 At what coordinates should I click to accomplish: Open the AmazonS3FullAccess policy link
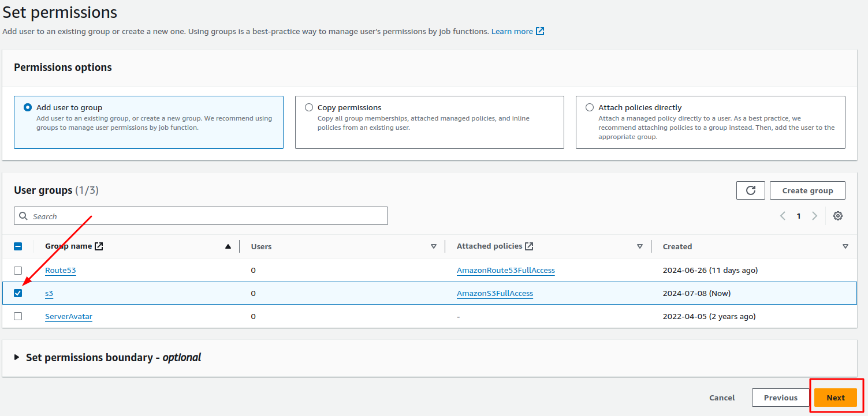tap(494, 293)
